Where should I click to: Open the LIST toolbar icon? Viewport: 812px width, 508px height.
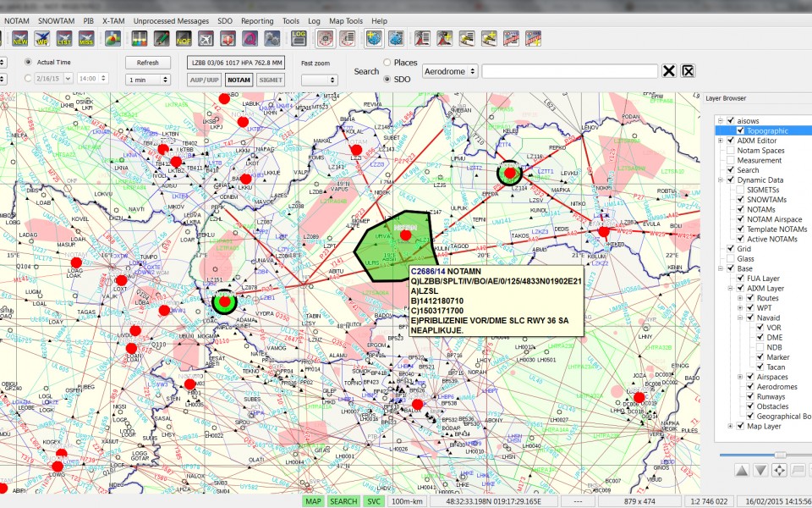[64, 38]
